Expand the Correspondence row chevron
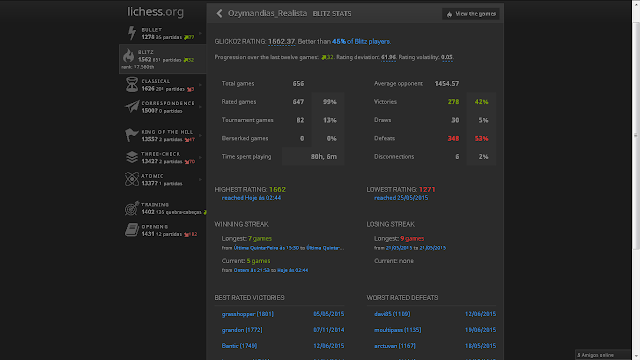The width and height of the screenshot is (640, 360). click(200, 107)
